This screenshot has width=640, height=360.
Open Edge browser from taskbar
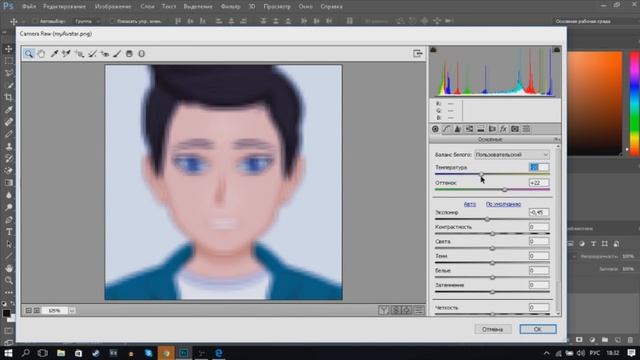tap(219, 353)
